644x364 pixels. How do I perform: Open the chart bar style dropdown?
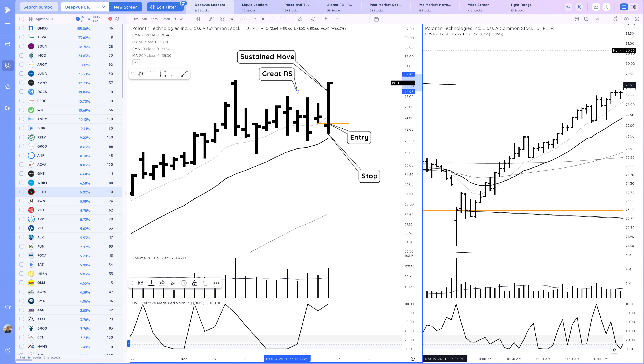[x=199, y=19]
